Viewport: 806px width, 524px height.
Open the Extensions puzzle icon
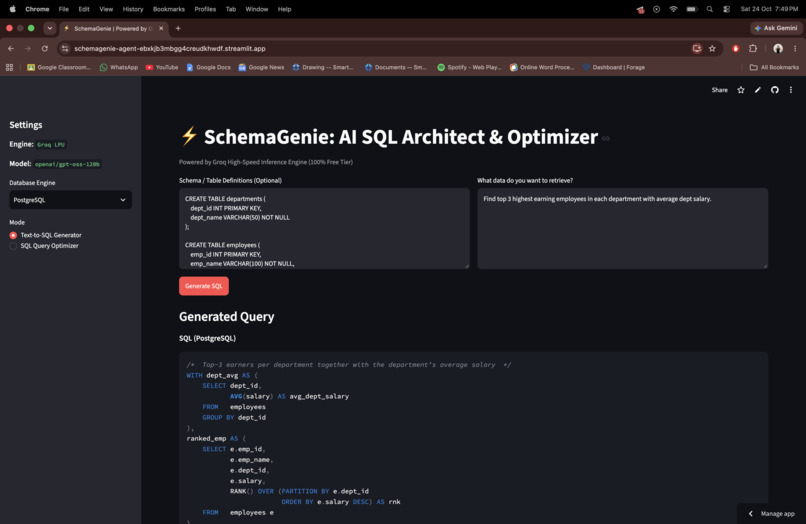pos(753,48)
